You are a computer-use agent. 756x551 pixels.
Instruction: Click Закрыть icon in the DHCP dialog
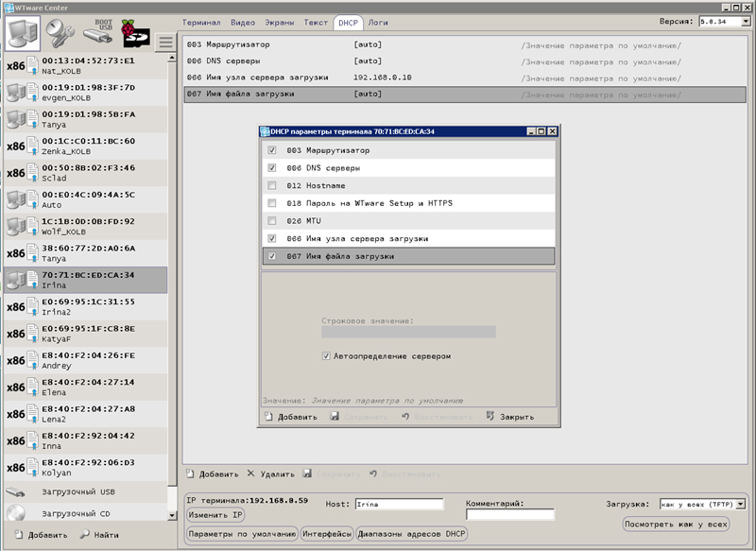pyautogui.click(x=490, y=416)
